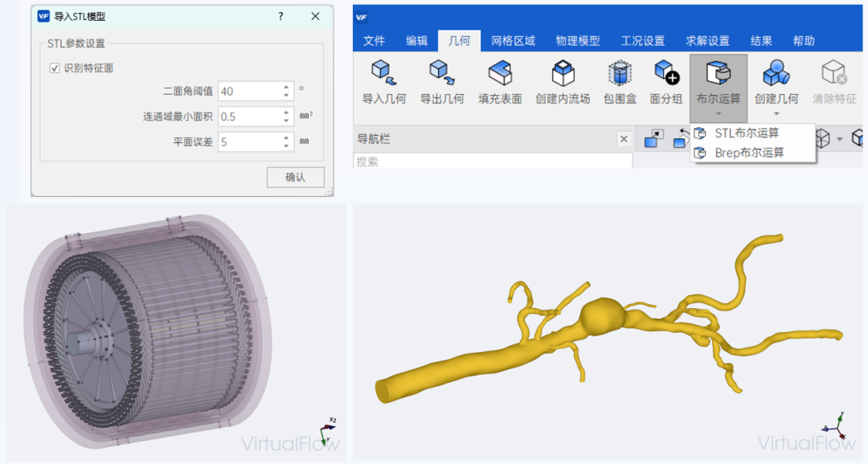Select the 面分组 (Face Grouping) tool
The width and height of the screenshot is (868, 464).
click(x=666, y=74)
